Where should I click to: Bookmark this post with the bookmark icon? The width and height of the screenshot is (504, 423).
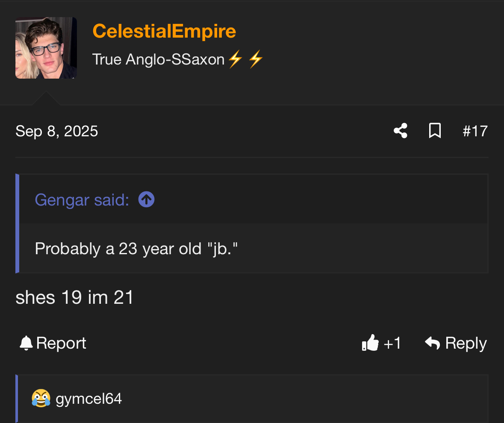[x=434, y=131]
